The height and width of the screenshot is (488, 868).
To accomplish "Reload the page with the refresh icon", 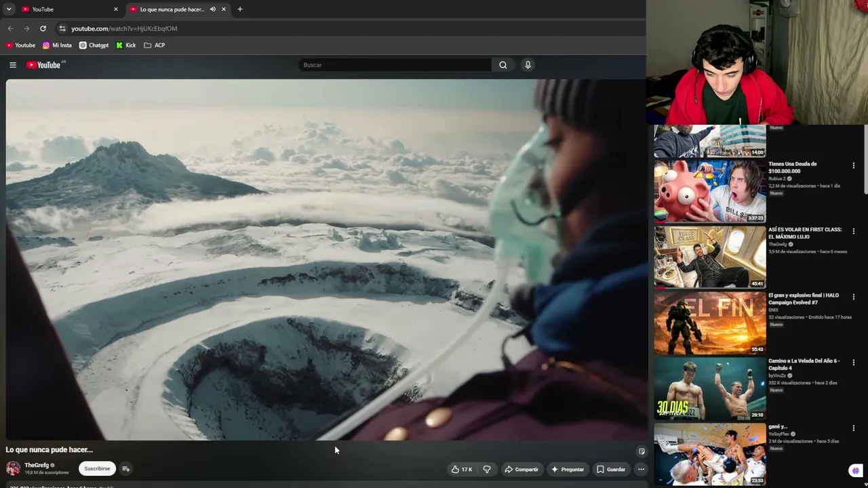I will point(43,28).
